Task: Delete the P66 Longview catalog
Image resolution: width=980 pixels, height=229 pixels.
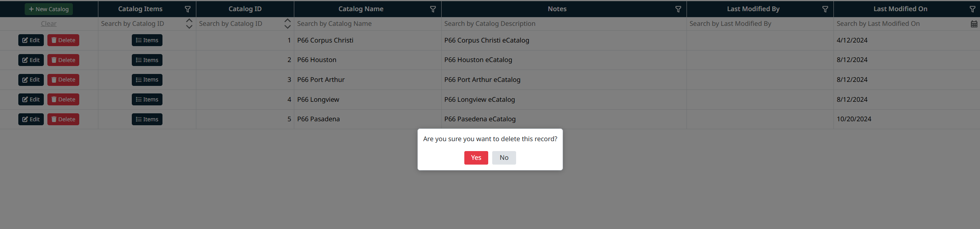Action: (63, 99)
